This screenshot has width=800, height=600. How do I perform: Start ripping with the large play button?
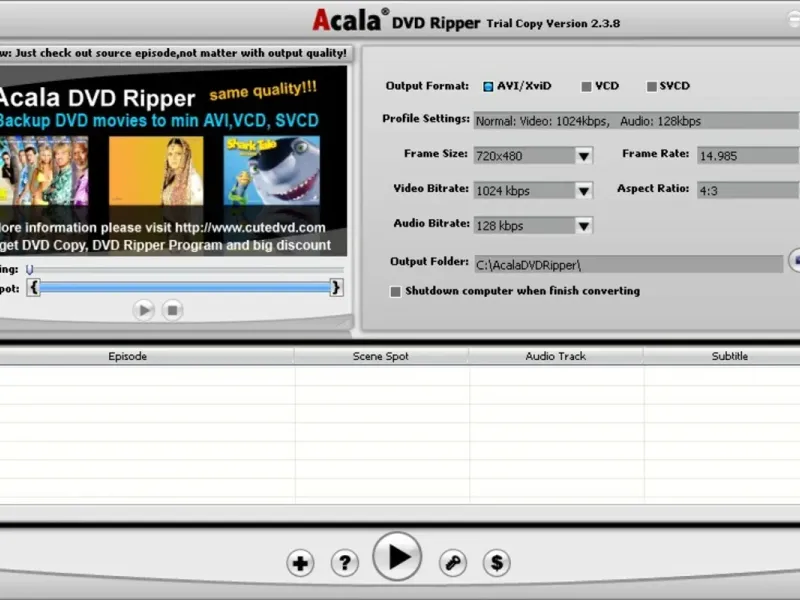[397, 557]
